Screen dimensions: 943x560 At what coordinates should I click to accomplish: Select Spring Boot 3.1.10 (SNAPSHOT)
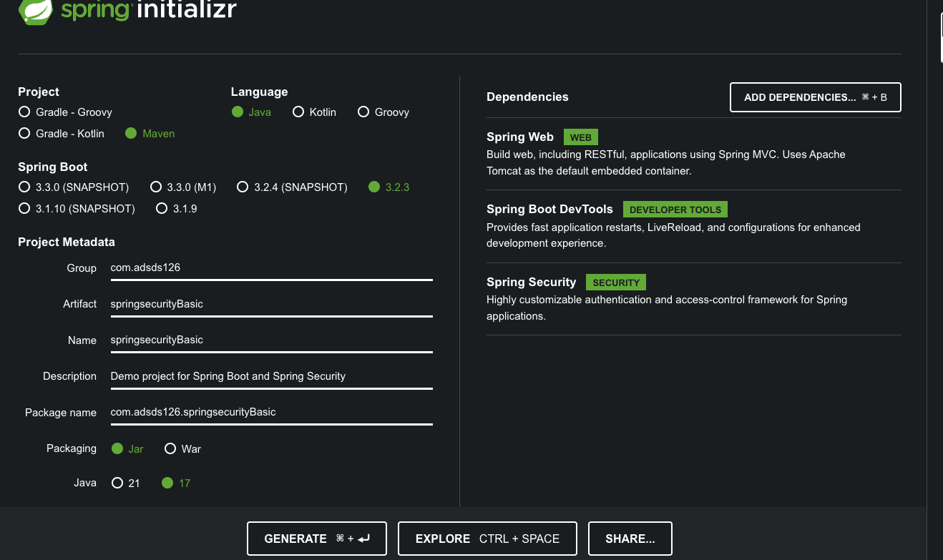(77, 209)
